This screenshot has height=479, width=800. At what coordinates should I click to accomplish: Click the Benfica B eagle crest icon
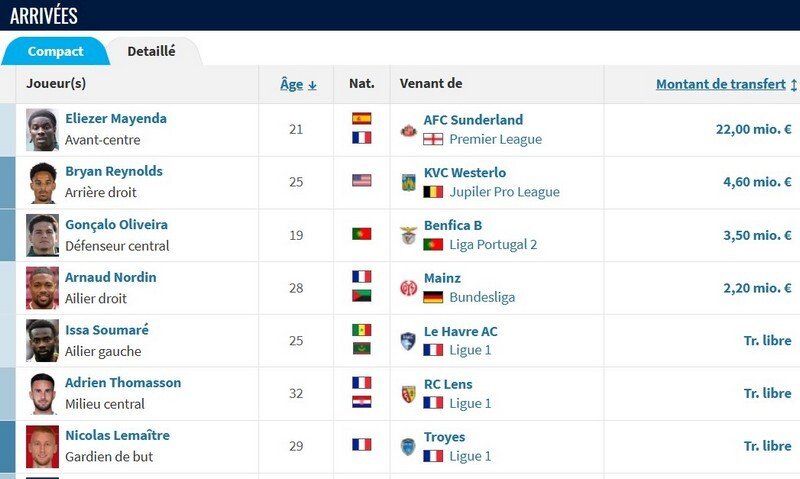[408, 235]
